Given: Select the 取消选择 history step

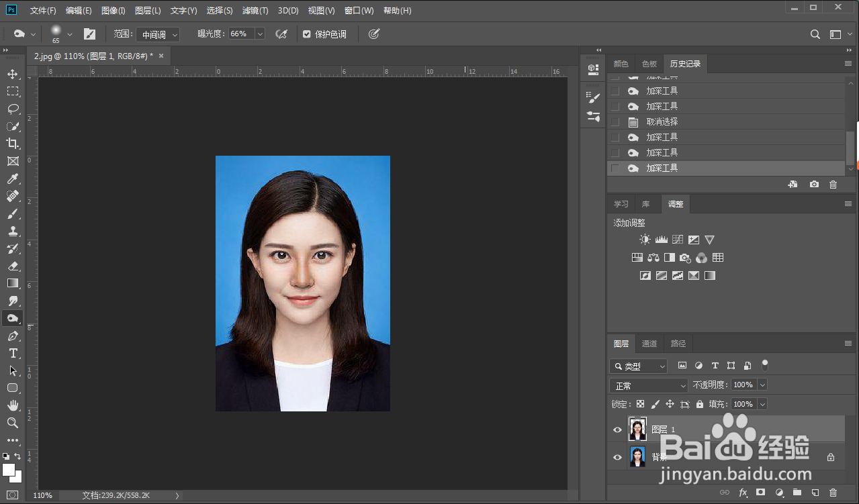Looking at the screenshot, I should (662, 122).
